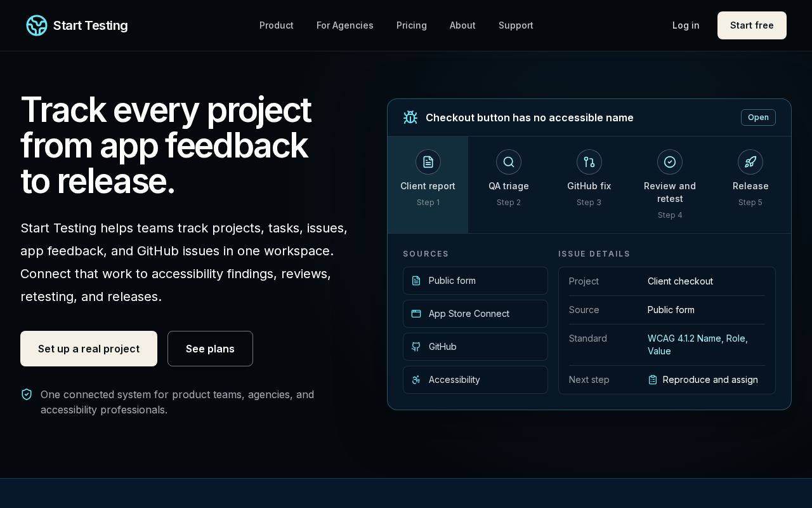
Task: Select the Public form source row
Action: 475,281
